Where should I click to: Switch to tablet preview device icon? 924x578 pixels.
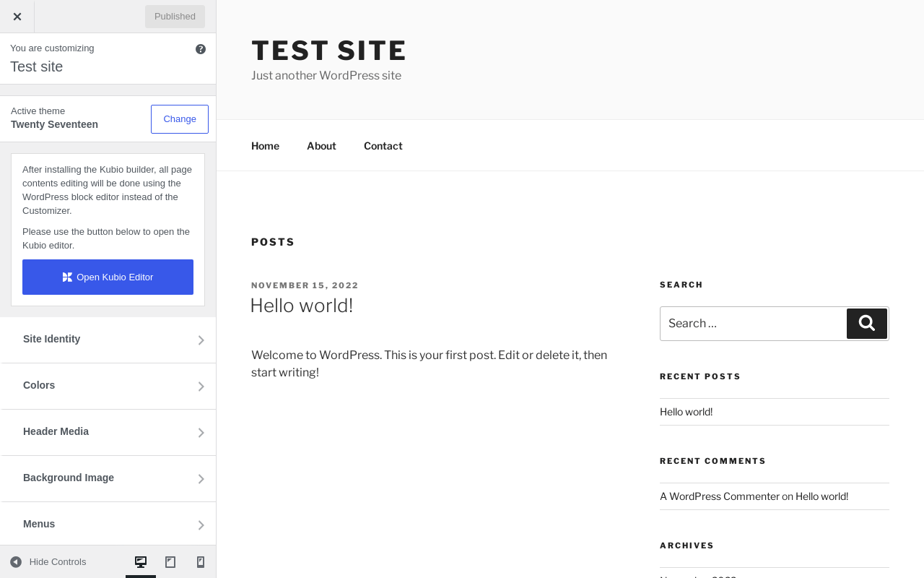pos(170,562)
